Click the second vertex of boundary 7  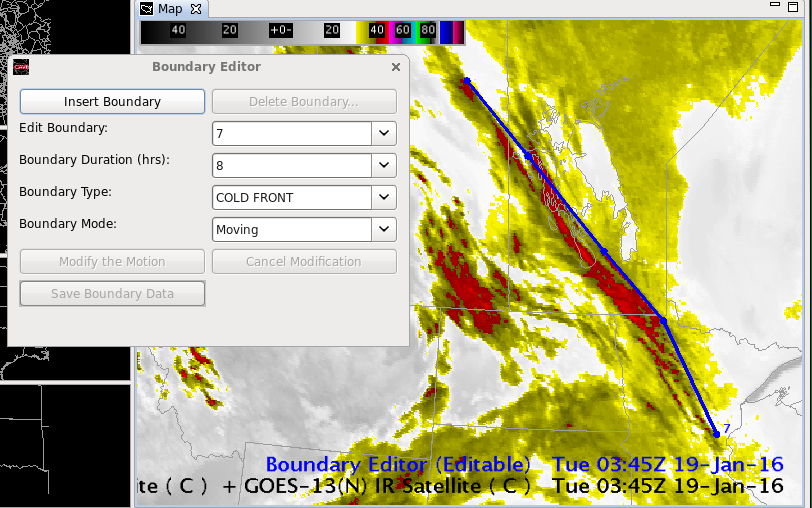tap(528, 155)
